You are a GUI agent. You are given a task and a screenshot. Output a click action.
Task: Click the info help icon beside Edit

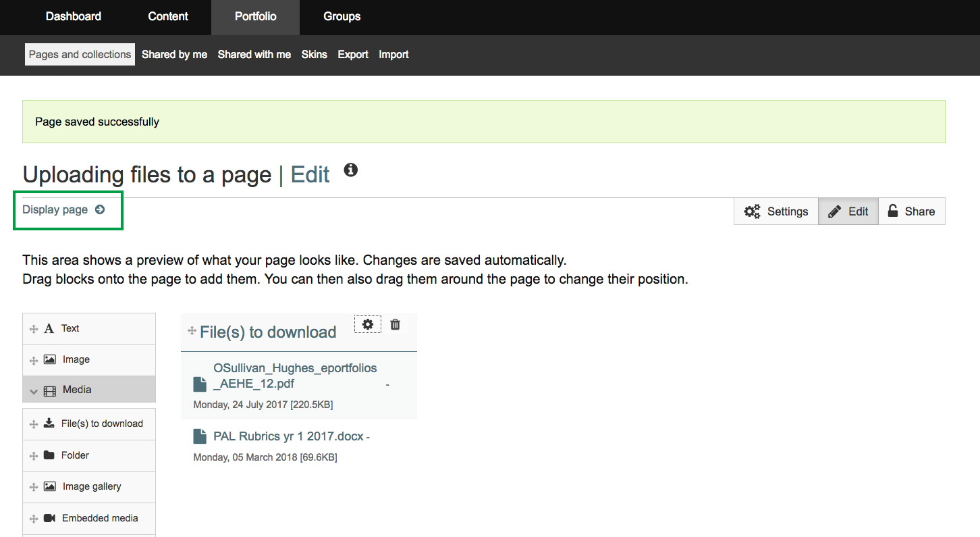tap(350, 170)
